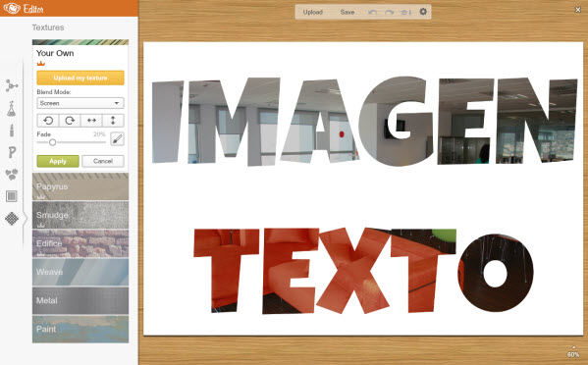Screen dimensions: 588x365
Task: Select the Edifice brick texture thumbnail
Action: [x=80, y=243]
